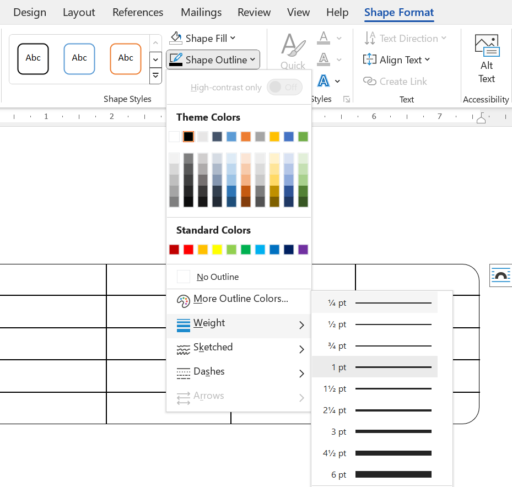Launch WordArt Styles dialog launcher
The height and width of the screenshot is (487, 512).
tap(347, 99)
